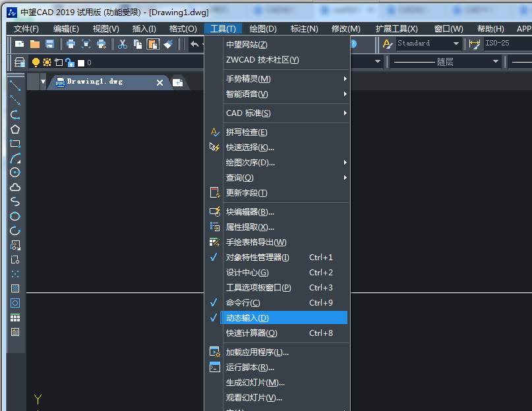Select the rectangle drawing tool
This screenshot has width=532, height=411.
pos(15,144)
